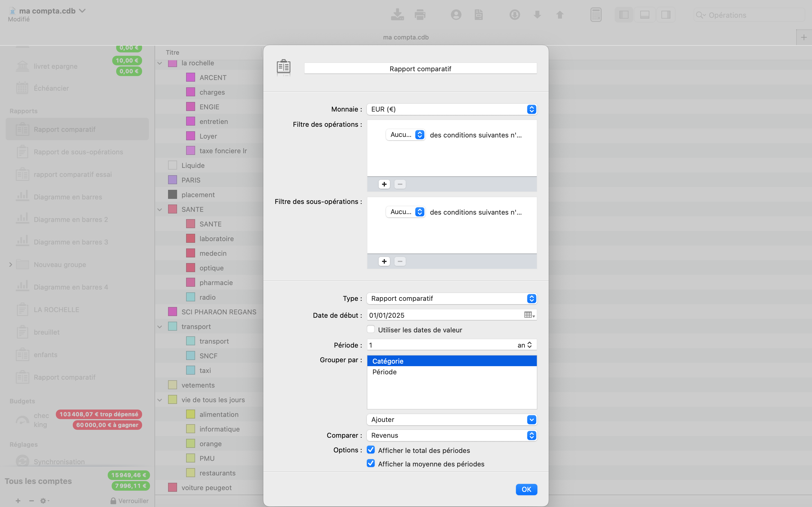Open the Monnaie EUR dropdown
Screen dimensions: 812x507
[452, 109]
